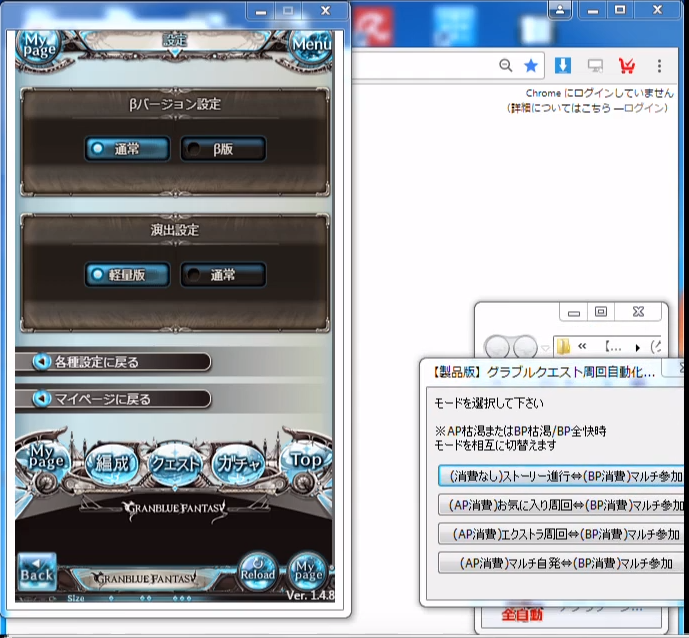Click red 全自動 text
Viewport: 689px width, 638px height.
[522, 614]
